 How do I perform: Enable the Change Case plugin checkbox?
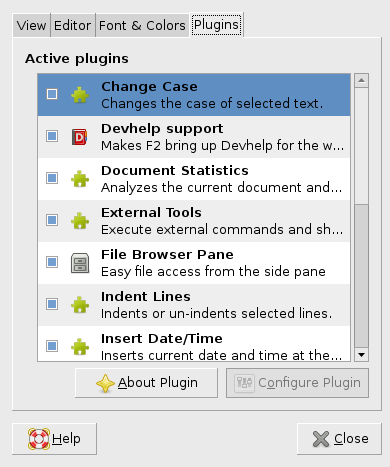point(52,94)
